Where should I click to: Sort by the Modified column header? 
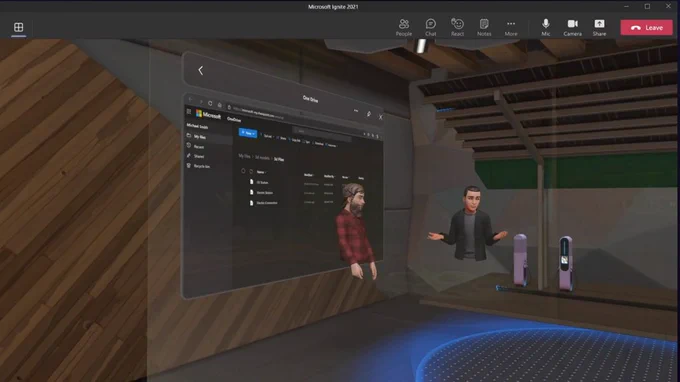309,175
